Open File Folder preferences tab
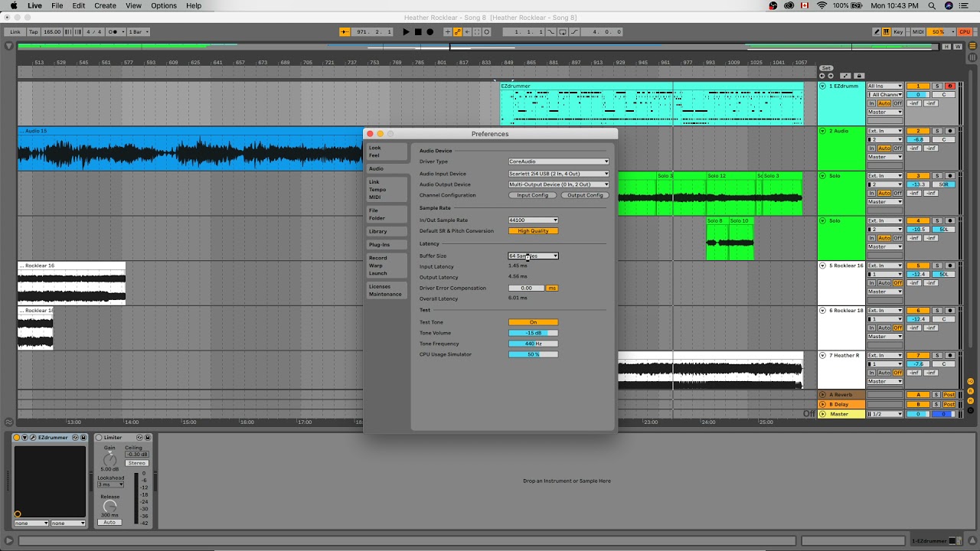 click(x=386, y=214)
